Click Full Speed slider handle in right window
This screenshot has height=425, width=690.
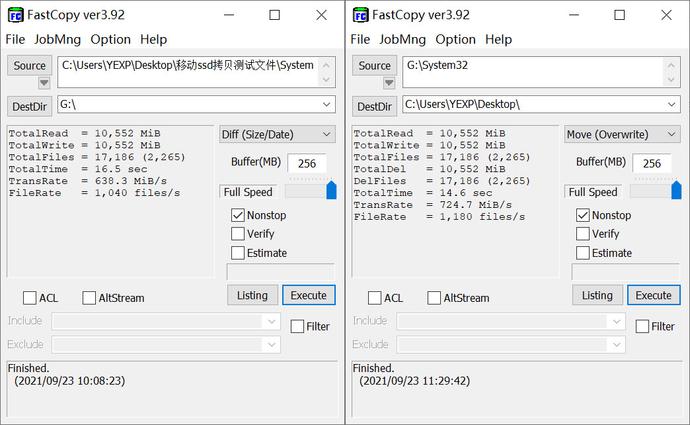[x=676, y=190]
